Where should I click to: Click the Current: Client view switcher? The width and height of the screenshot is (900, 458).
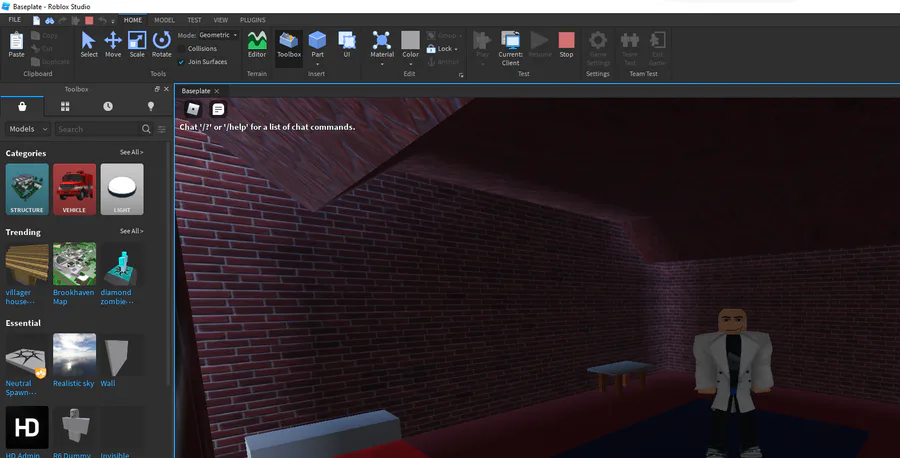(x=510, y=48)
